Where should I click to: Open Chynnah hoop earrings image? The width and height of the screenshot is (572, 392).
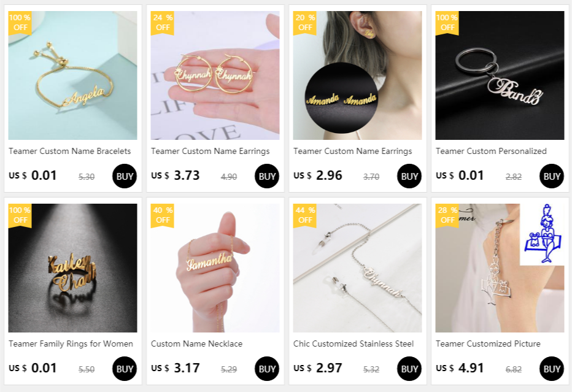coord(215,75)
